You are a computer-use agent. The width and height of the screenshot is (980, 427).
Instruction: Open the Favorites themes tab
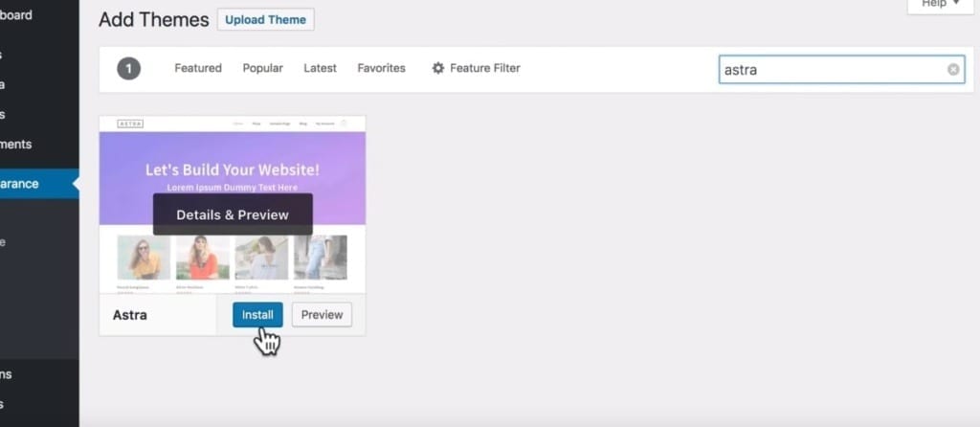pos(381,68)
